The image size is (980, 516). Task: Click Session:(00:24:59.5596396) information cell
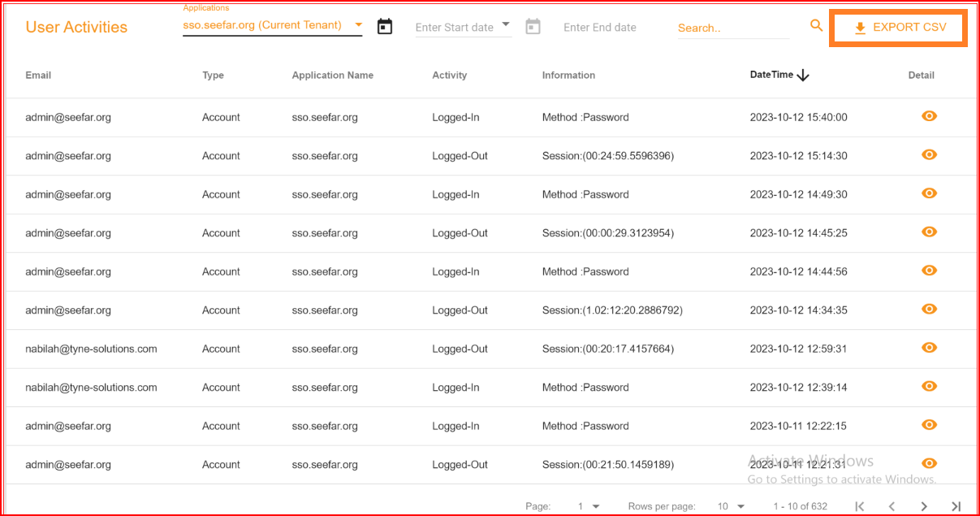point(608,156)
